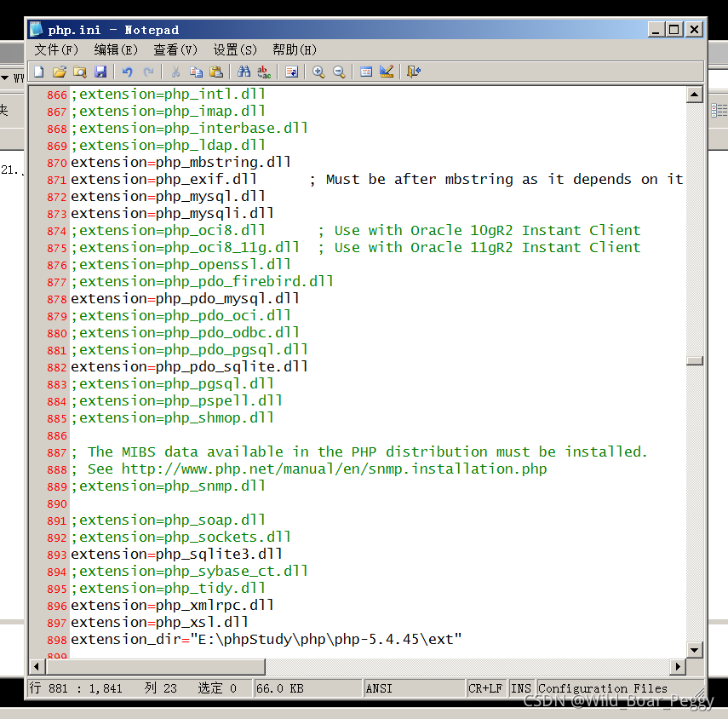This screenshot has width=728, height=719.
Task: Click the Redo arrow icon
Action: pos(148,72)
